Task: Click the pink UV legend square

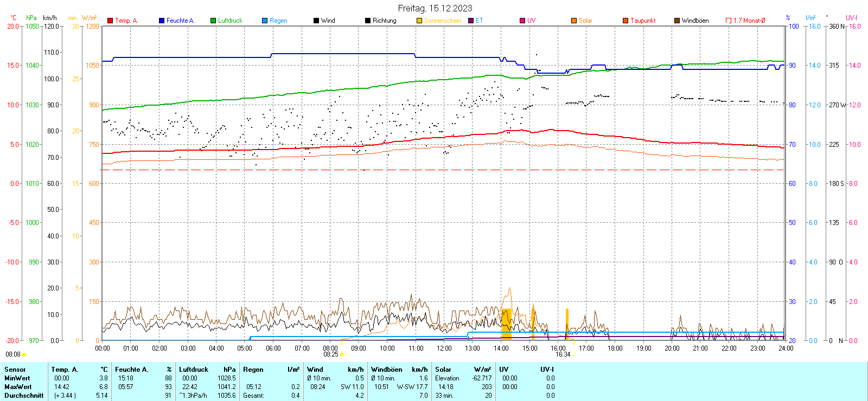Action: point(522,21)
